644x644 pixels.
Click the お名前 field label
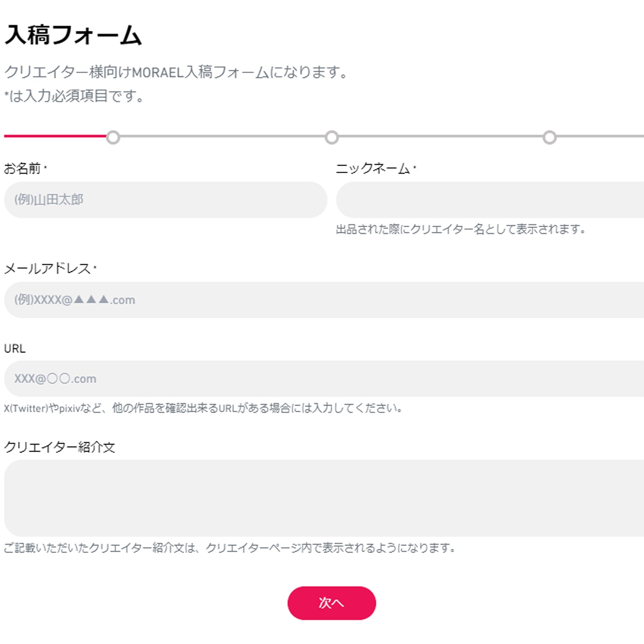(x=23, y=168)
